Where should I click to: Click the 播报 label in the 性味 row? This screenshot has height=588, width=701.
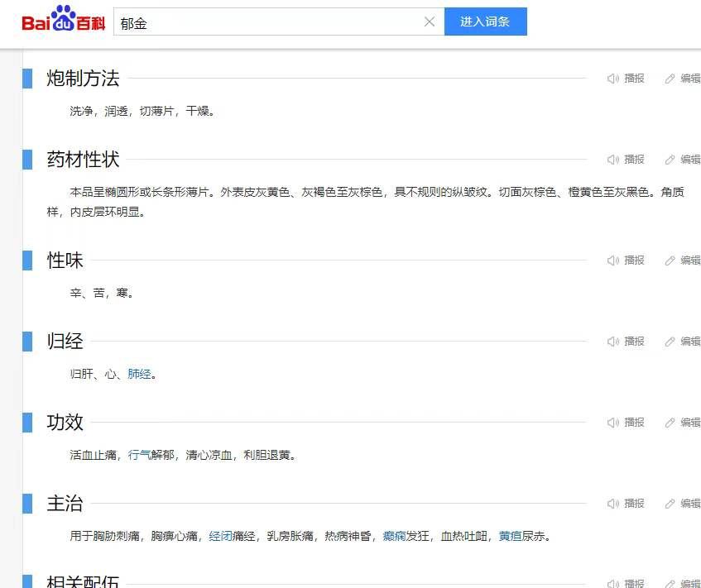(x=634, y=261)
